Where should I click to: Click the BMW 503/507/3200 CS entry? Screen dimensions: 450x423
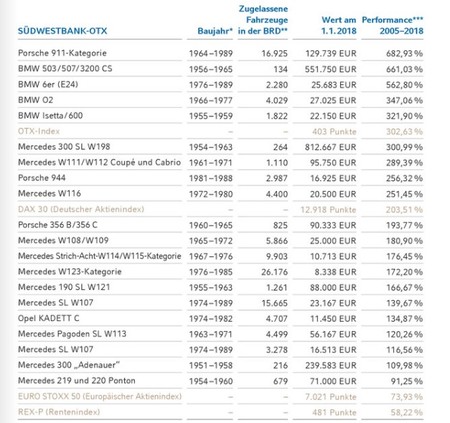(x=65, y=69)
